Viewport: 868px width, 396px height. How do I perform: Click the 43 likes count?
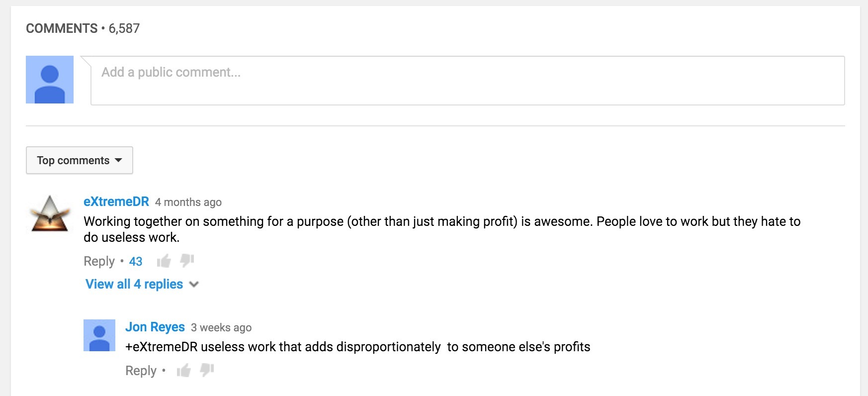tap(136, 261)
